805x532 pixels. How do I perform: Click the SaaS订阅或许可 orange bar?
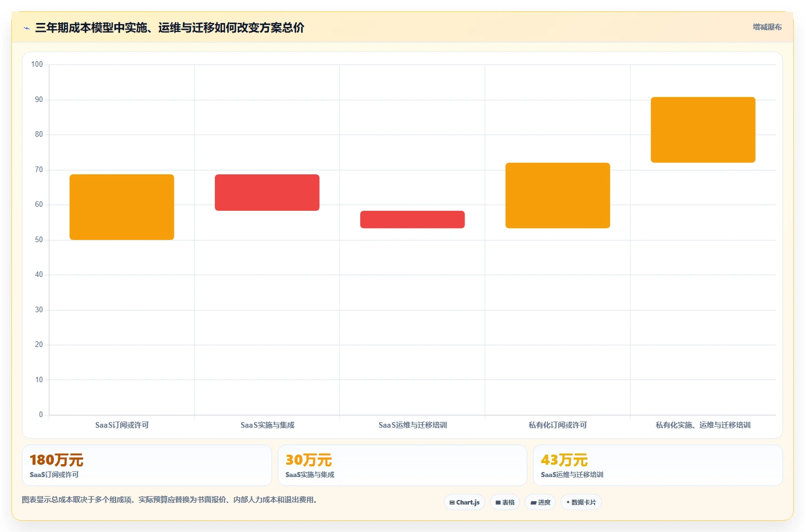pos(122,207)
